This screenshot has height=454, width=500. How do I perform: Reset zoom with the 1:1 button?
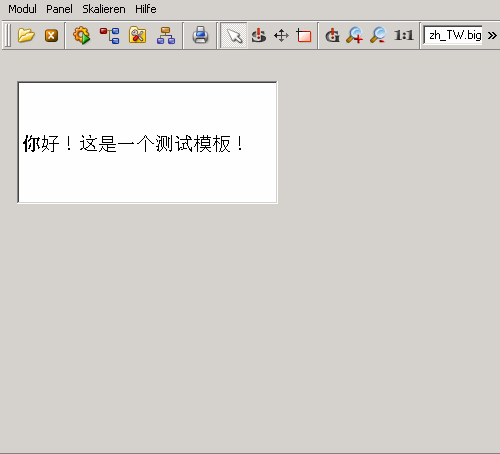pyautogui.click(x=403, y=35)
